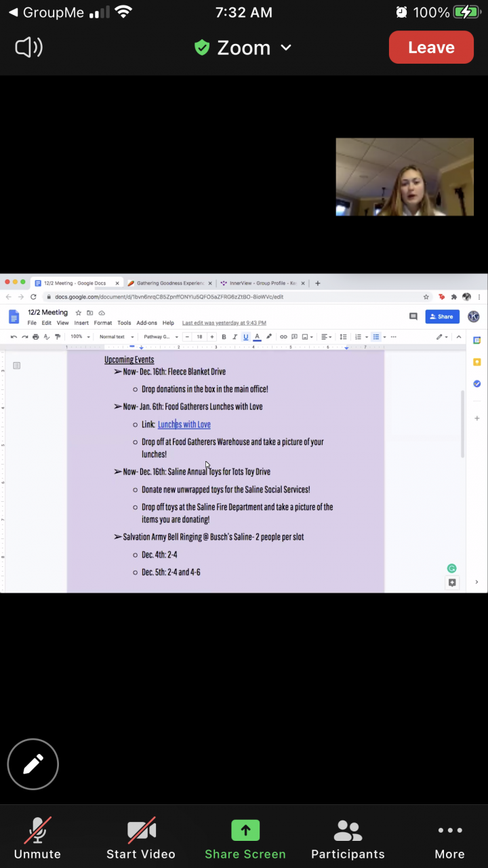488x868 pixels.
Task: Toggle the Bulleted list button
Action: click(x=376, y=337)
